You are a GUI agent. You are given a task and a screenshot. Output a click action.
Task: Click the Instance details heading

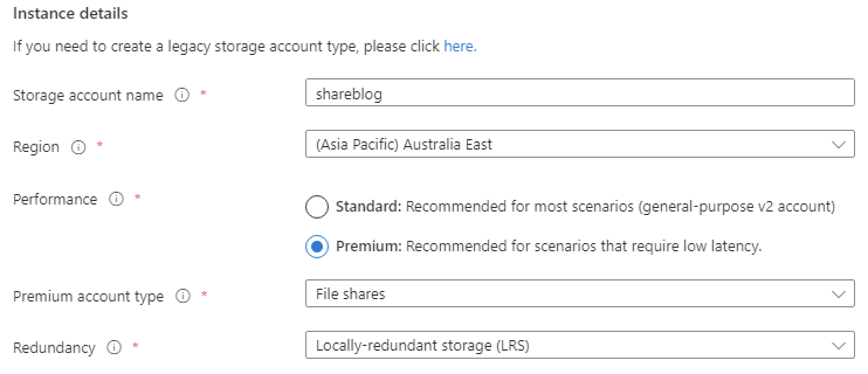(70, 13)
